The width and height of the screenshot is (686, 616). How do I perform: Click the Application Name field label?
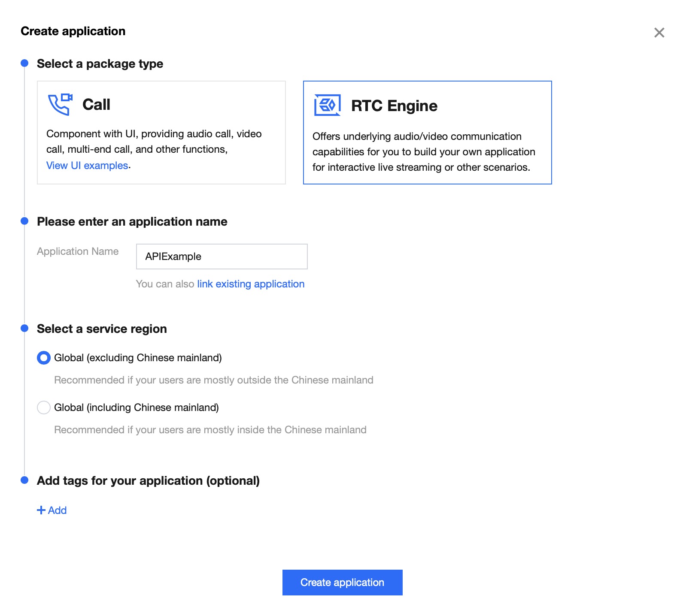[x=78, y=251]
